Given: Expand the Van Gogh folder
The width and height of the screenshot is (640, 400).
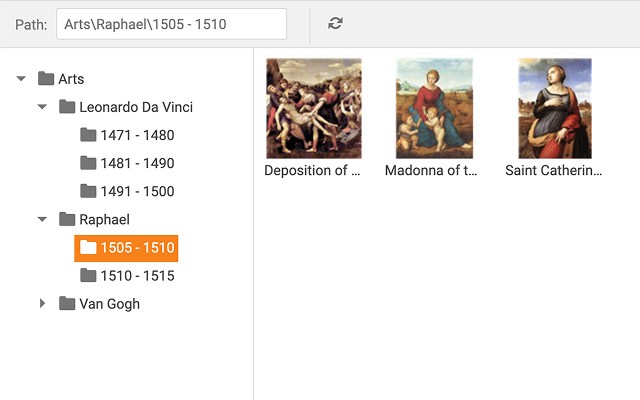Looking at the screenshot, I should click(x=42, y=303).
